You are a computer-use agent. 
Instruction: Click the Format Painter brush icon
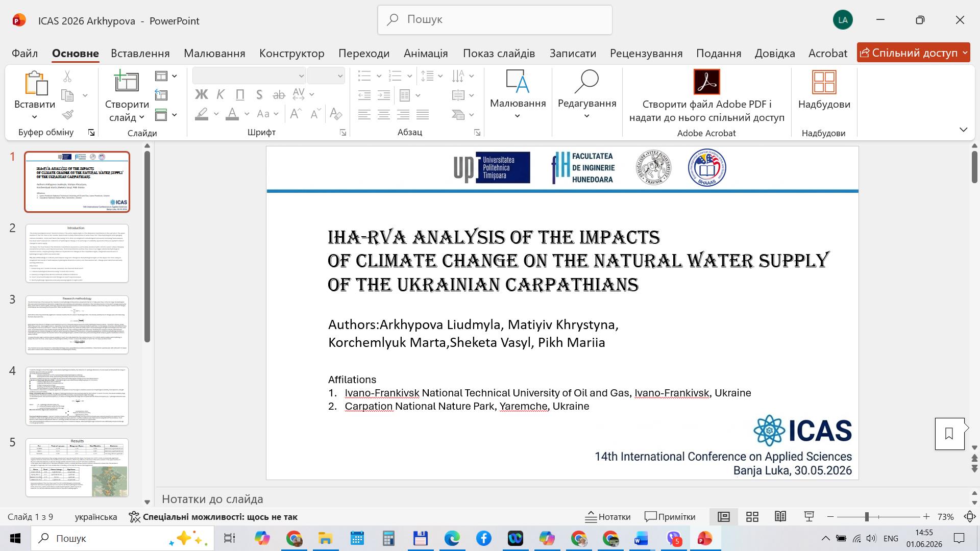point(67,115)
